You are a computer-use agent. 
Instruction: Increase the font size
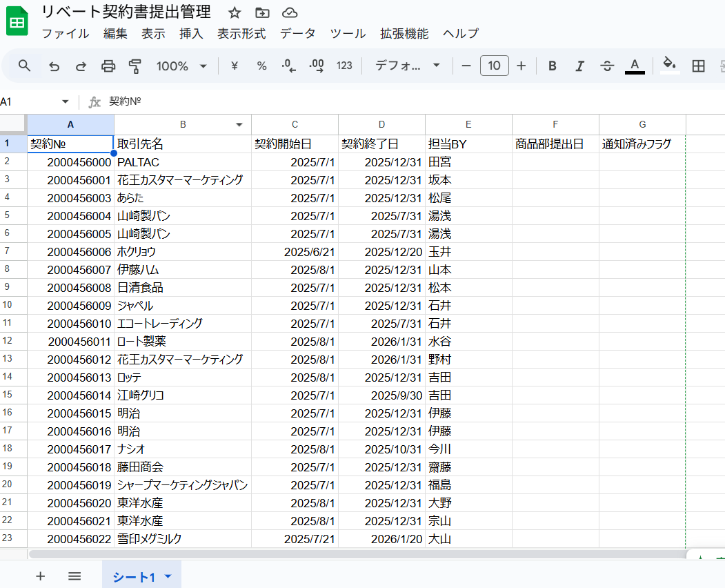[x=521, y=66]
